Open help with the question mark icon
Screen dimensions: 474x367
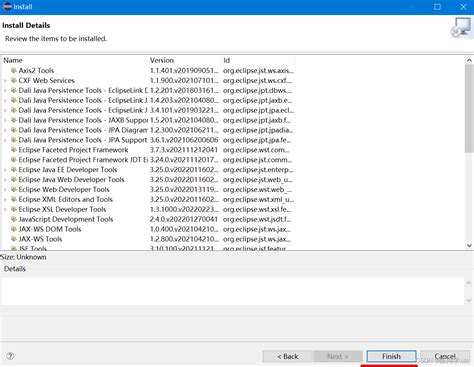click(10, 356)
